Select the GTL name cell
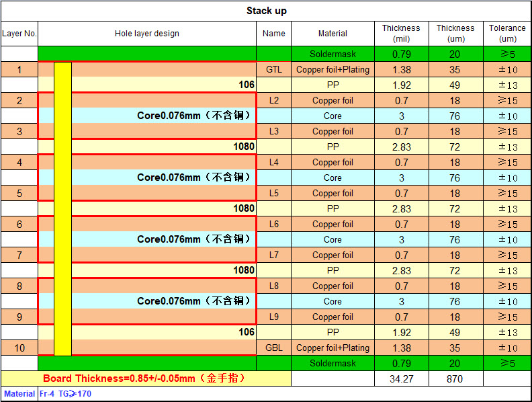532x402 pixels. tap(274, 70)
